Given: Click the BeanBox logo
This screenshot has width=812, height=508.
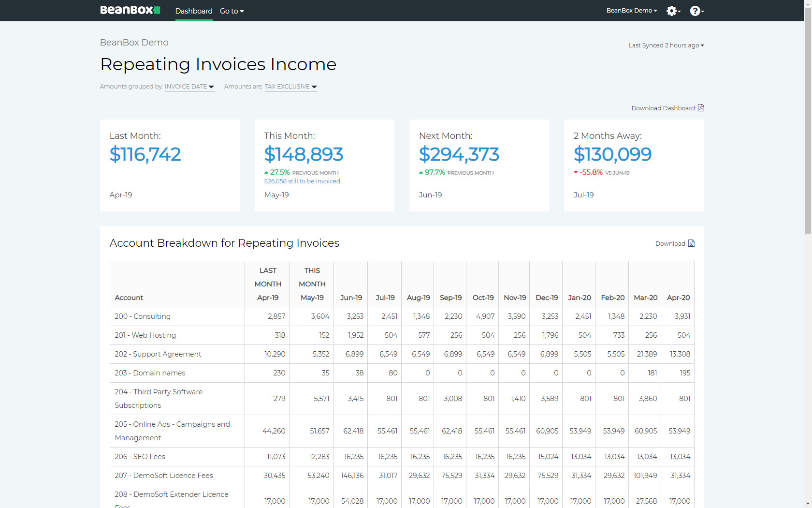Looking at the screenshot, I should click(x=130, y=10).
